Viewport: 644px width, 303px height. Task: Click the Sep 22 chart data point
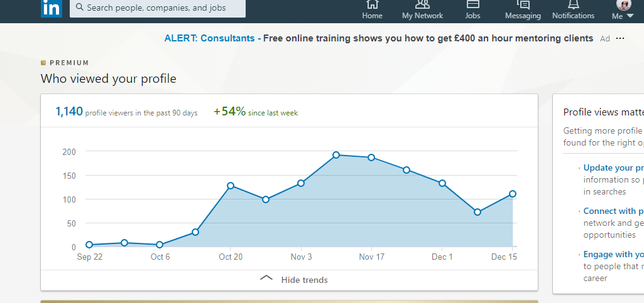(x=89, y=245)
